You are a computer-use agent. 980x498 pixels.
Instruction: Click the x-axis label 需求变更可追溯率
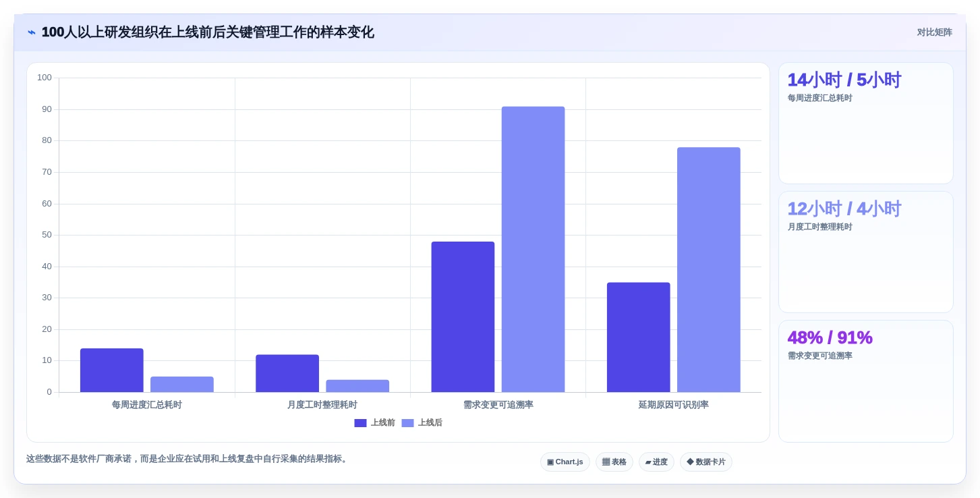coord(498,405)
